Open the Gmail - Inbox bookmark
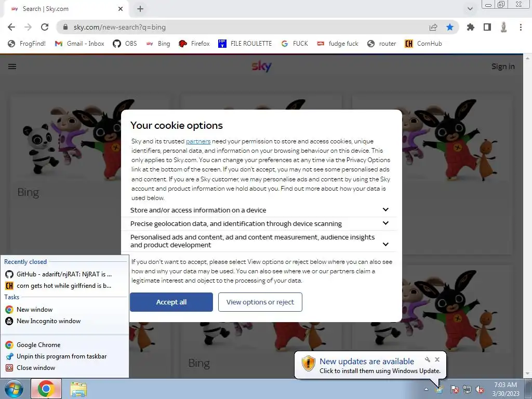This screenshot has height=399, width=532. click(79, 44)
